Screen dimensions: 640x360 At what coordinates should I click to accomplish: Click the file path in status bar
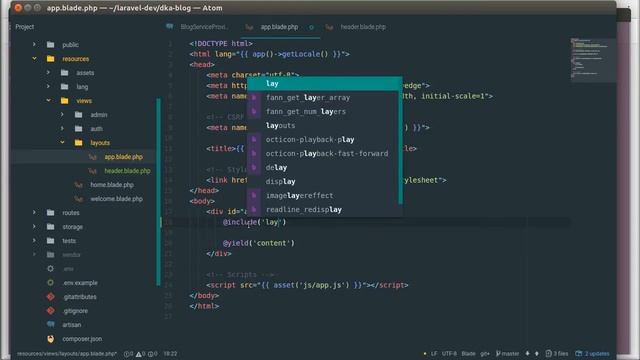click(x=67, y=354)
